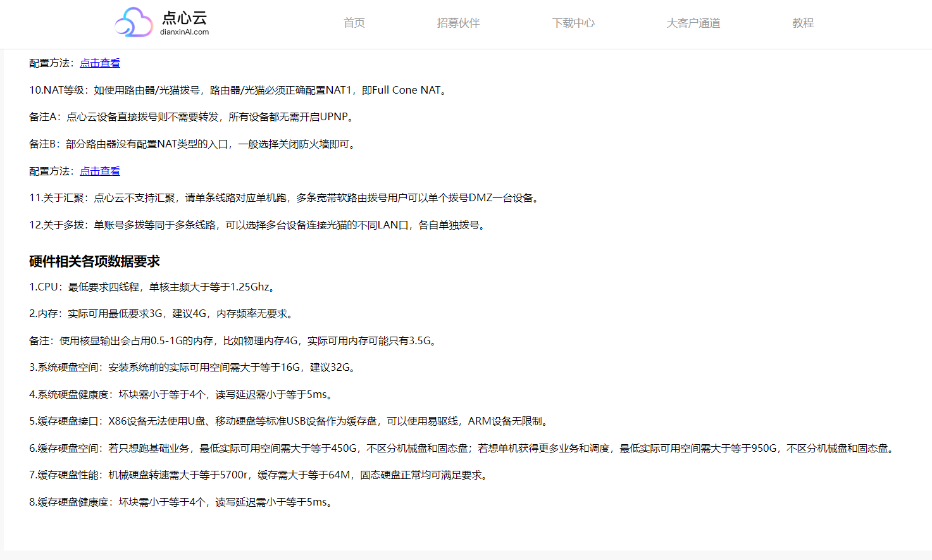The image size is (932, 560).
Task: Click the 缓存硬盘性能 requirement line
Action: pyautogui.click(x=258, y=475)
